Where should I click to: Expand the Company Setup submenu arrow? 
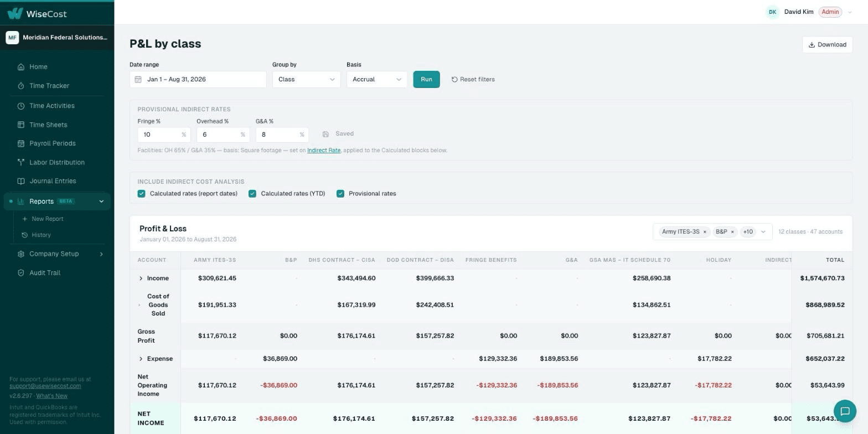tap(101, 254)
